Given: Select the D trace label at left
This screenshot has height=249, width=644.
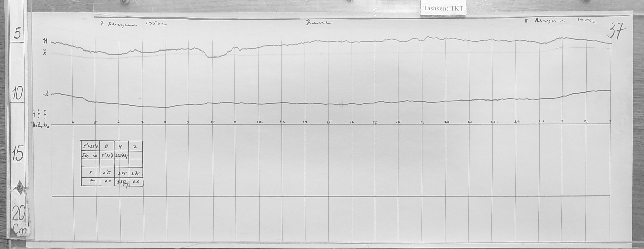Looking at the screenshot, I should [x=46, y=94].
